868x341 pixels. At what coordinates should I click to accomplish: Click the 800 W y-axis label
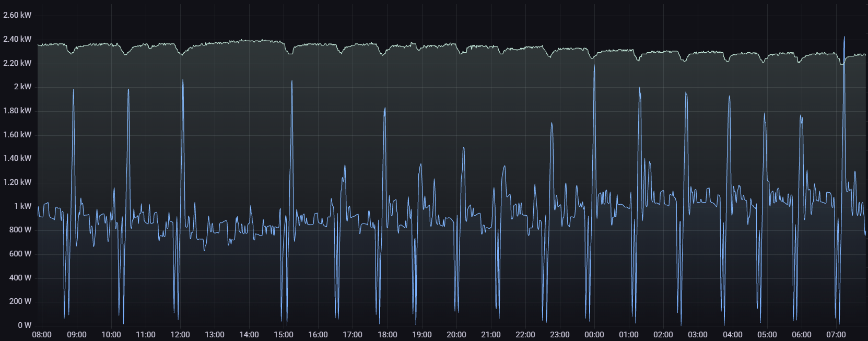pos(20,230)
